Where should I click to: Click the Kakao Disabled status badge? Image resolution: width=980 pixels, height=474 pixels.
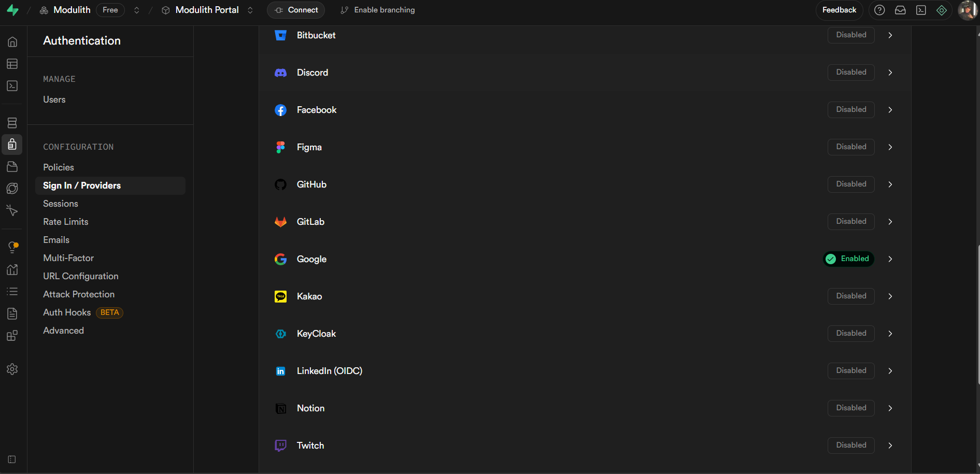pyautogui.click(x=851, y=296)
